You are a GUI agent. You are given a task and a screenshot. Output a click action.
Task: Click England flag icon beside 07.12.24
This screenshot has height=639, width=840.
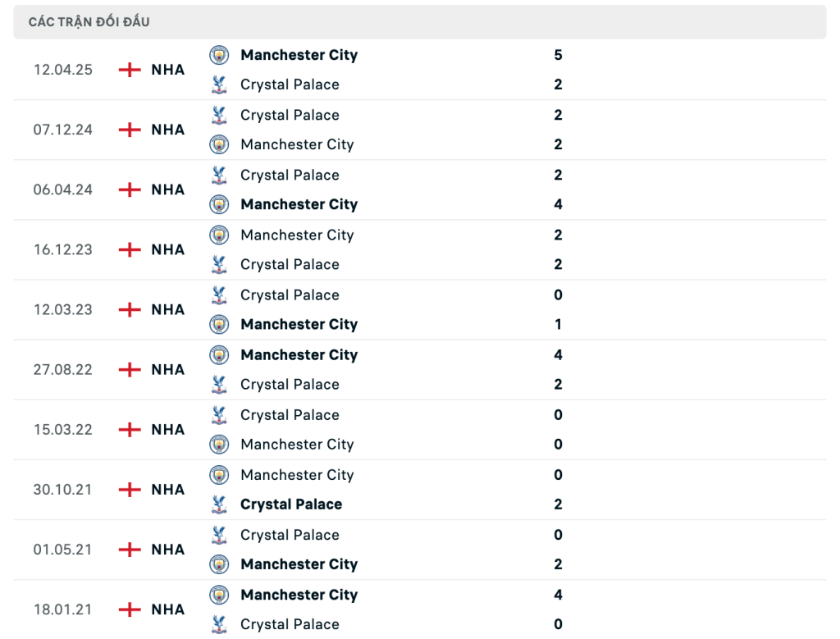click(129, 130)
